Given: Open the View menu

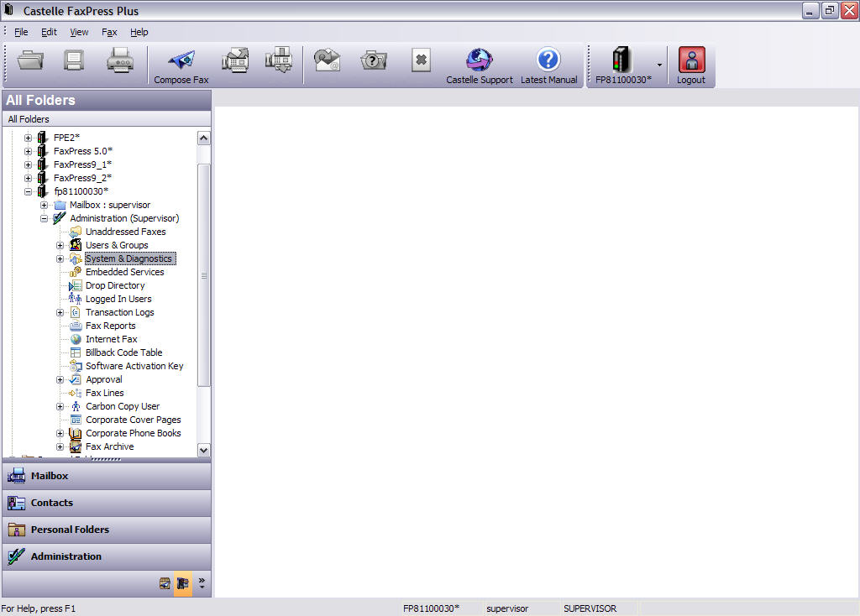Looking at the screenshot, I should pos(79,32).
